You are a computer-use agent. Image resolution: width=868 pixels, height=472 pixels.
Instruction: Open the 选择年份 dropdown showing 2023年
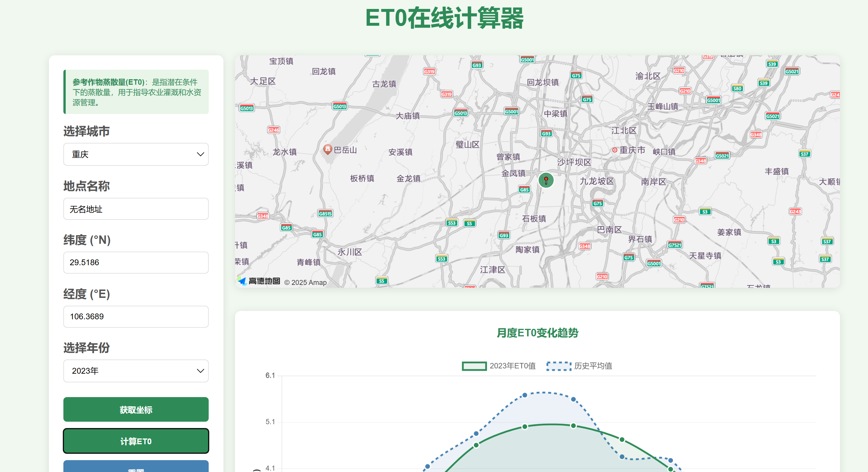point(136,371)
